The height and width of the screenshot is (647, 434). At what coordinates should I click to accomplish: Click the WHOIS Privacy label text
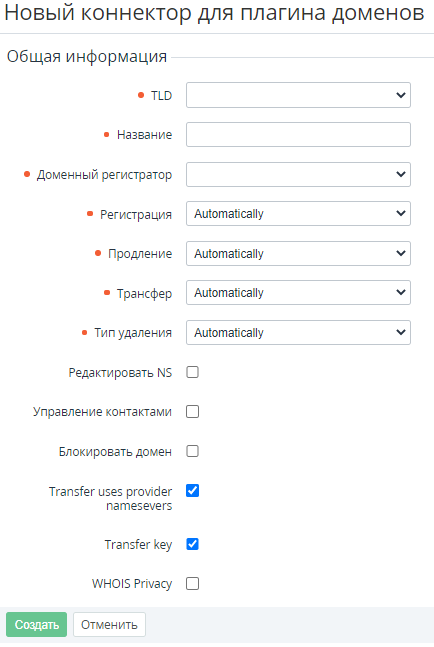pyautogui.click(x=132, y=584)
